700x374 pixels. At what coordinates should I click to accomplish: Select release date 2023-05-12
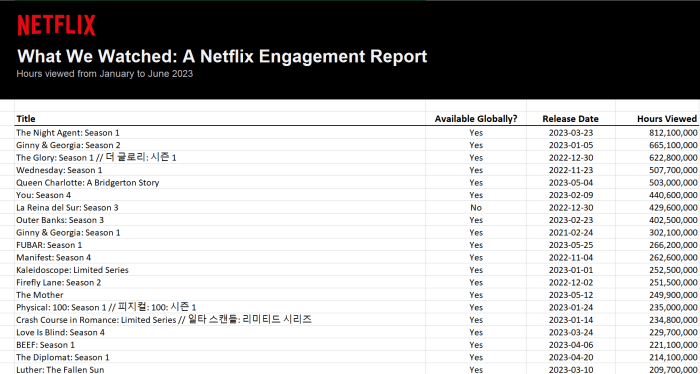[571, 295]
